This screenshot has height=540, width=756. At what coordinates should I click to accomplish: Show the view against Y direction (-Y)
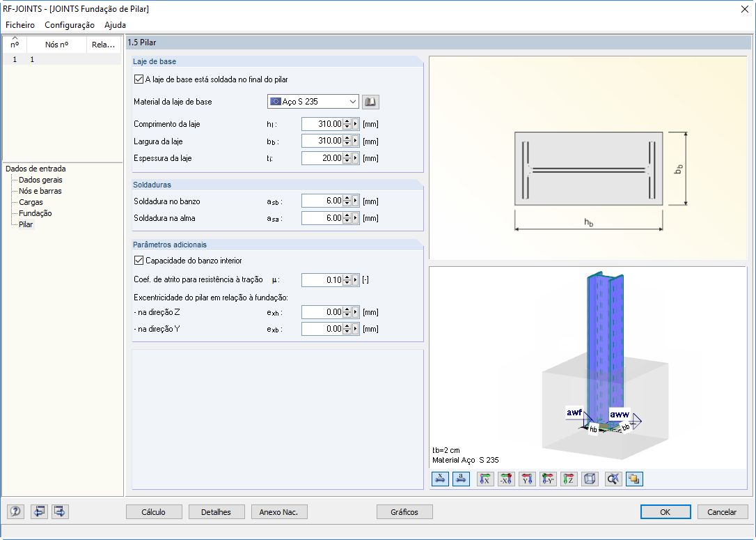pyautogui.click(x=548, y=479)
